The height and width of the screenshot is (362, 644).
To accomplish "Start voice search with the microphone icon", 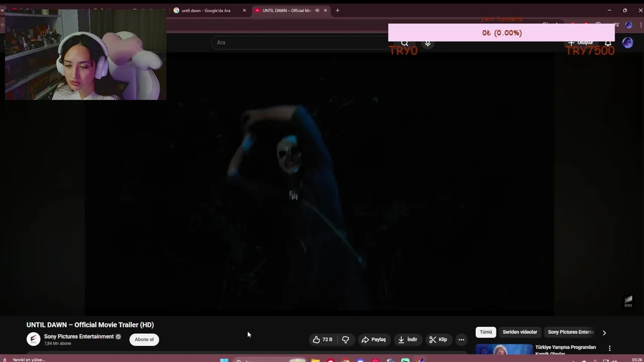I will [428, 43].
